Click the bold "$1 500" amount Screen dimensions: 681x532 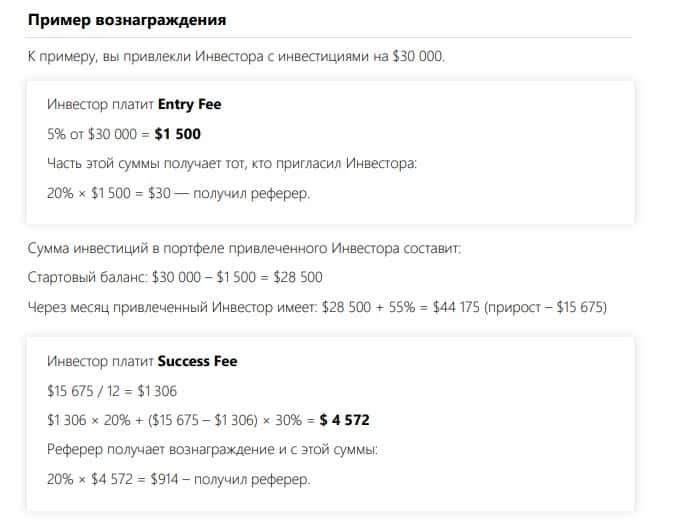177,134
